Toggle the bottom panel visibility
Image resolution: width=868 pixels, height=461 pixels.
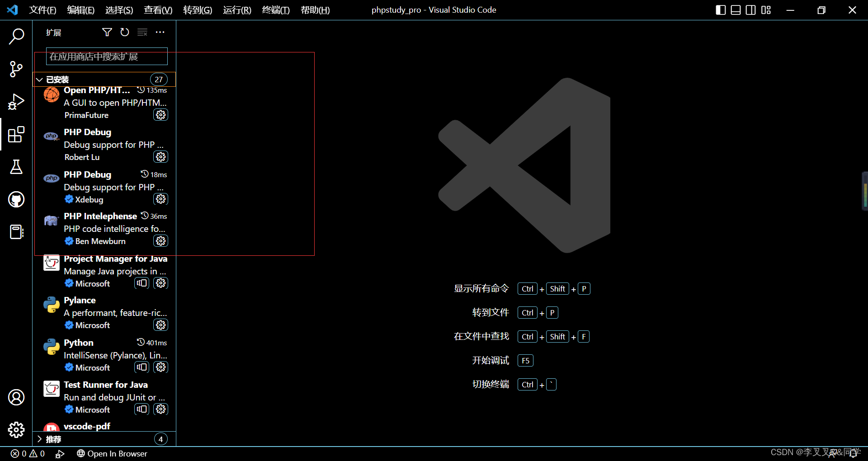coord(736,9)
